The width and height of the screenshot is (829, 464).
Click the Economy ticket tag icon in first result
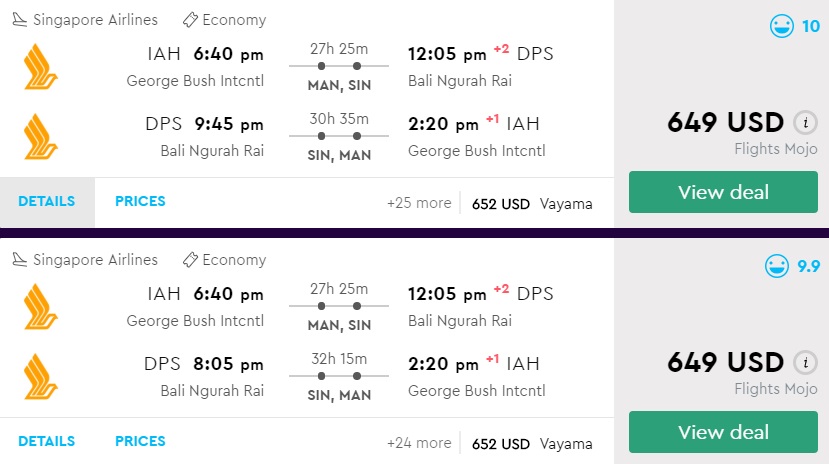click(189, 20)
